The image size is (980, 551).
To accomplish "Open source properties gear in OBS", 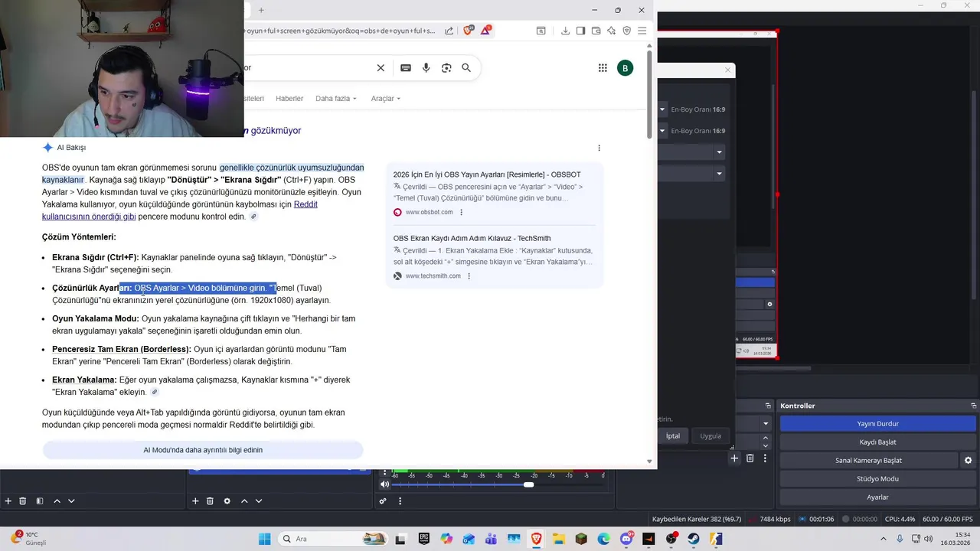I will [x=227, y=501].
